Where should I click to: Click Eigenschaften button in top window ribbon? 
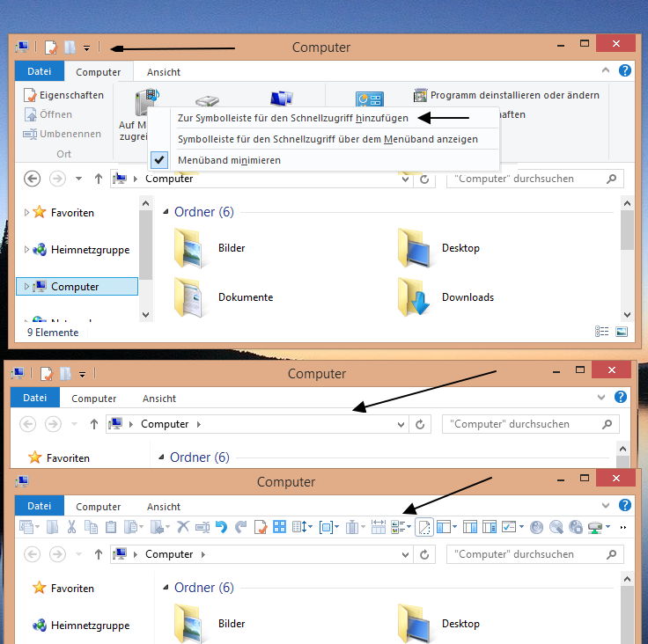[63, 95]
